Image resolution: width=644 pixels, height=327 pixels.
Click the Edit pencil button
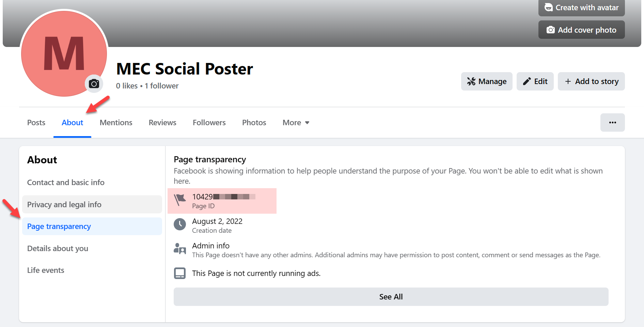(535, 81)
